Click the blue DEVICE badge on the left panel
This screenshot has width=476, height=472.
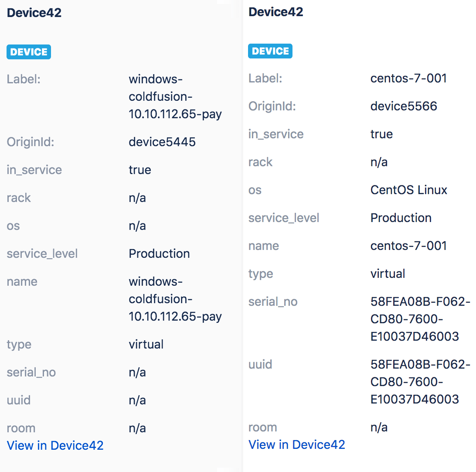click(28, 51)
